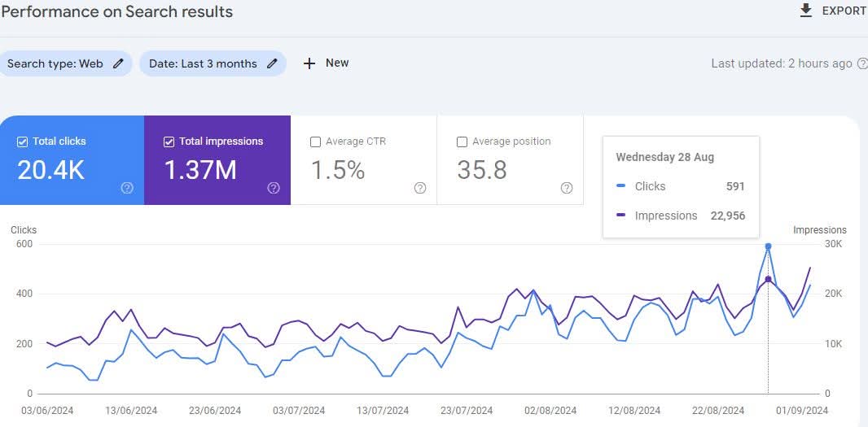Open help icon on Total impressions card
868x427 pixels.
pos(274,188)
